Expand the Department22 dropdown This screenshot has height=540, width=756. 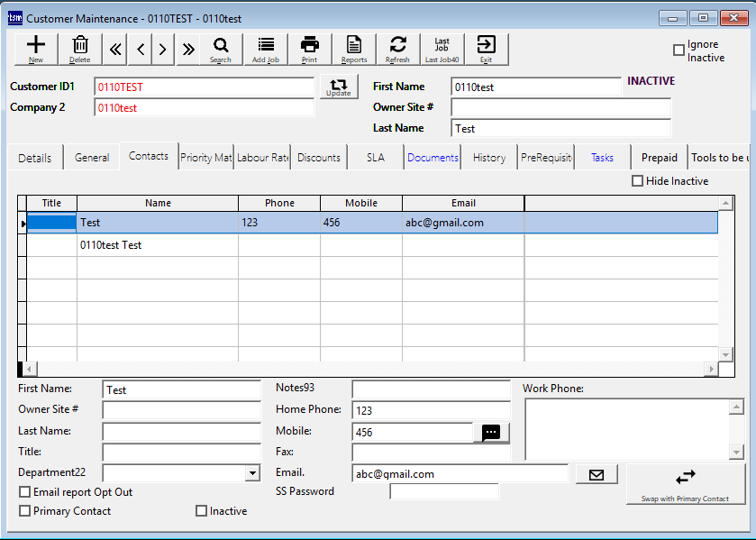pyautogui.click(x=251, y=473)
